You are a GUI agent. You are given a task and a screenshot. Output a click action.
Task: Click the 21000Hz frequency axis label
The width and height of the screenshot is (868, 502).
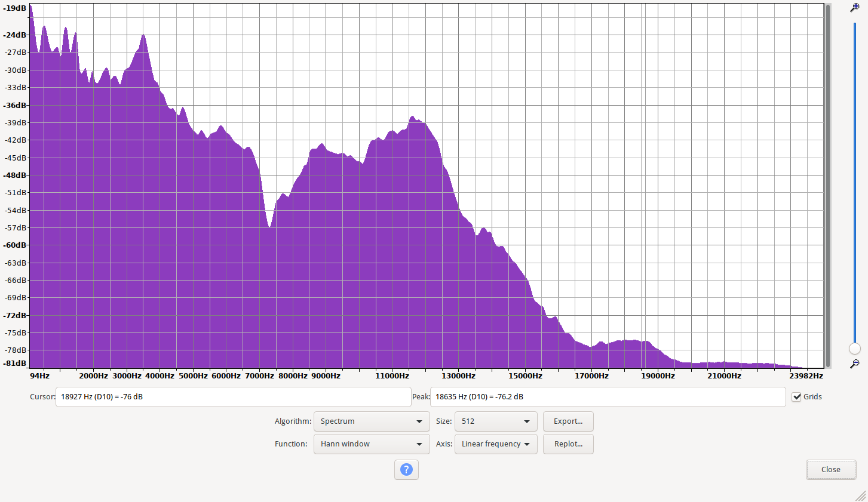point(725,376)
